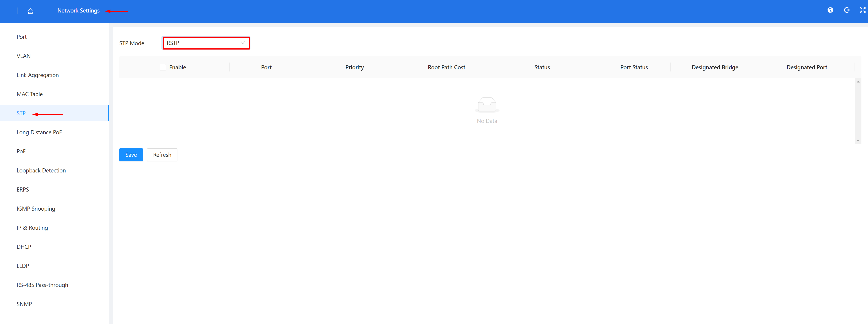
Task: Open Network Settings in top bar
Action: pyautogui.click(x=78, y=10)
